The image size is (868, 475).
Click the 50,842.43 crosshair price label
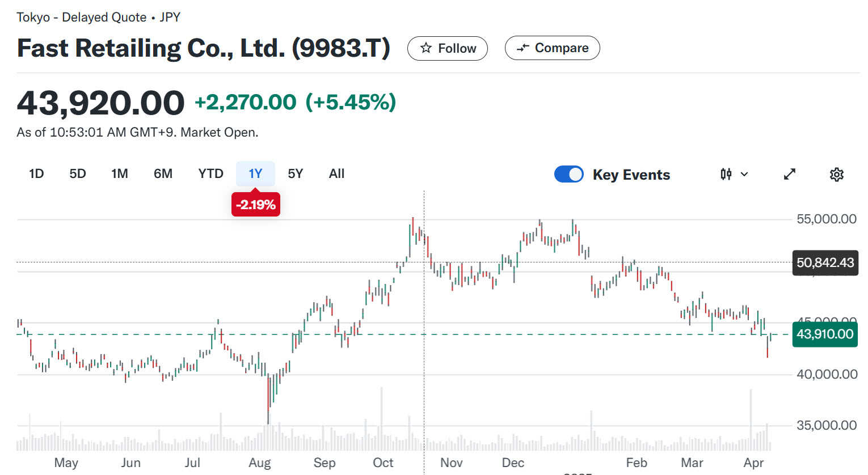point(825,262)
